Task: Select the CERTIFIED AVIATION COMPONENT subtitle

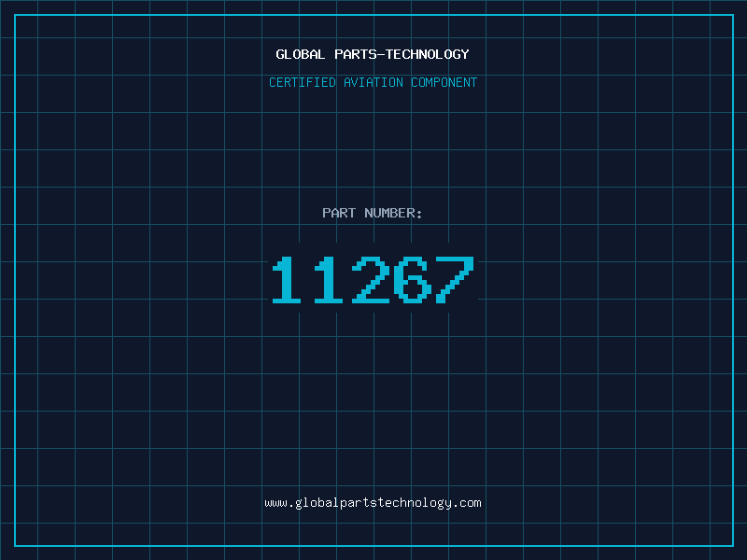Action: [x=373, y=82]
